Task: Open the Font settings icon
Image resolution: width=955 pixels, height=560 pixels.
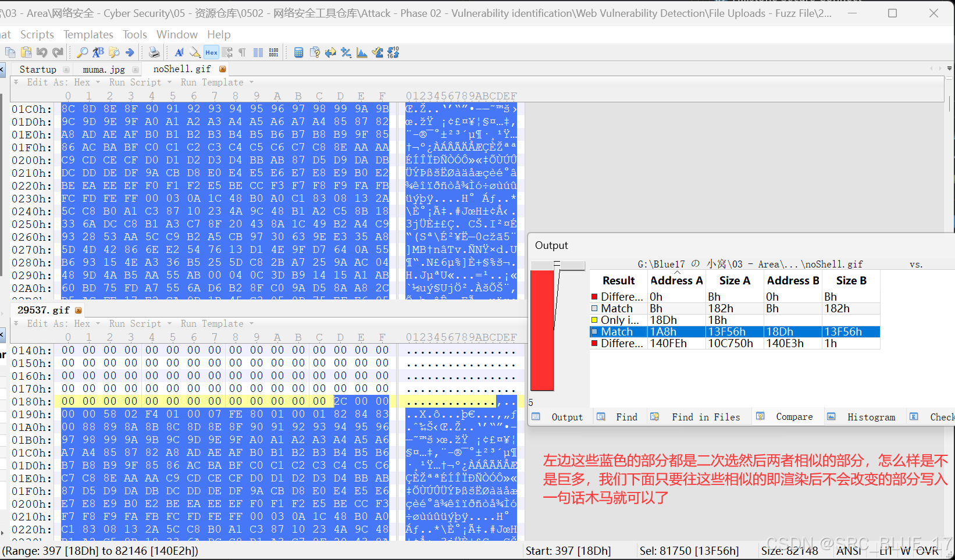Action: tap(179, 52)
